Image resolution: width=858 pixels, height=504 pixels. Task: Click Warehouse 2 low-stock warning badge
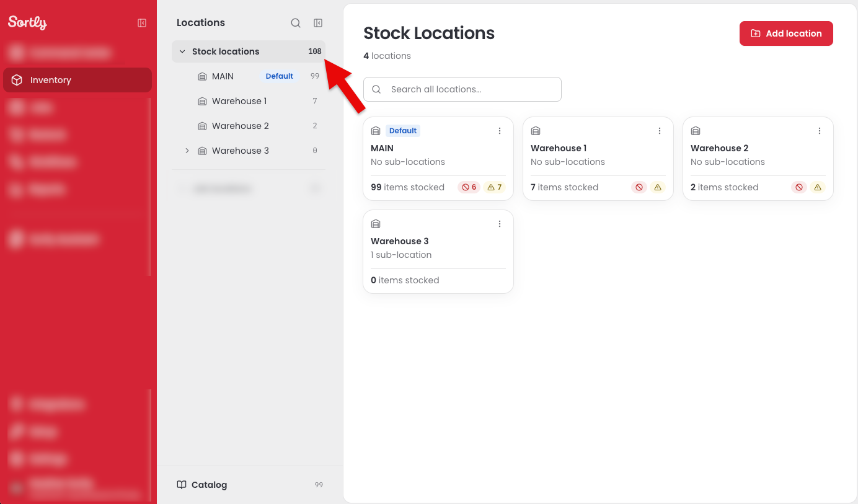click(x=818, y=187)
